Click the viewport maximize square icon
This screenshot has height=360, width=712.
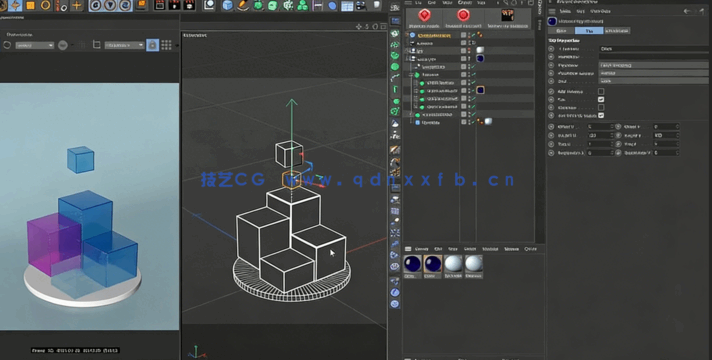pos(383,27)
